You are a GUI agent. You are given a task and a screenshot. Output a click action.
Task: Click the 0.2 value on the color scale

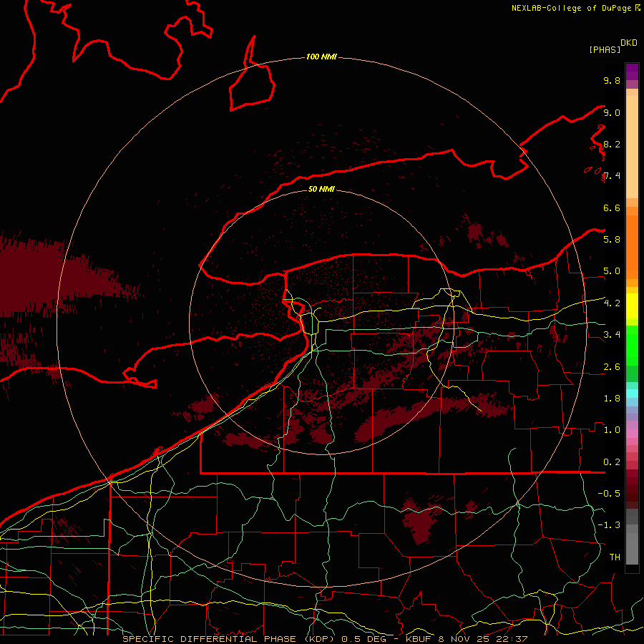(x=612, y=462)
